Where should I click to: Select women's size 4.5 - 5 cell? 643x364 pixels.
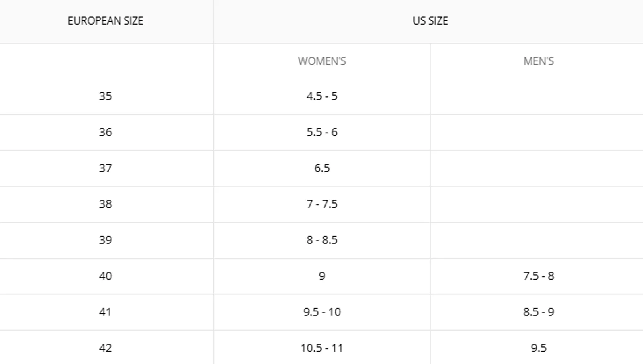point(322,96)
